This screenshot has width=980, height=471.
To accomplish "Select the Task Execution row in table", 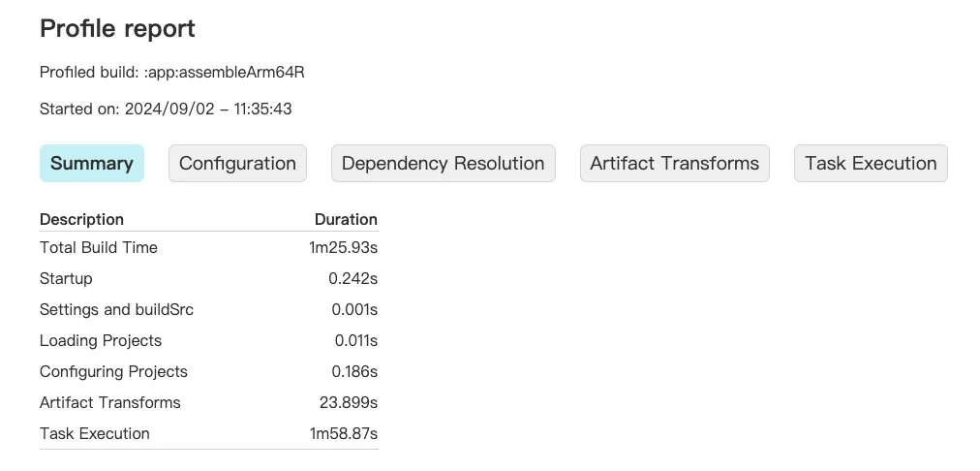I will (x=209, y=433).
